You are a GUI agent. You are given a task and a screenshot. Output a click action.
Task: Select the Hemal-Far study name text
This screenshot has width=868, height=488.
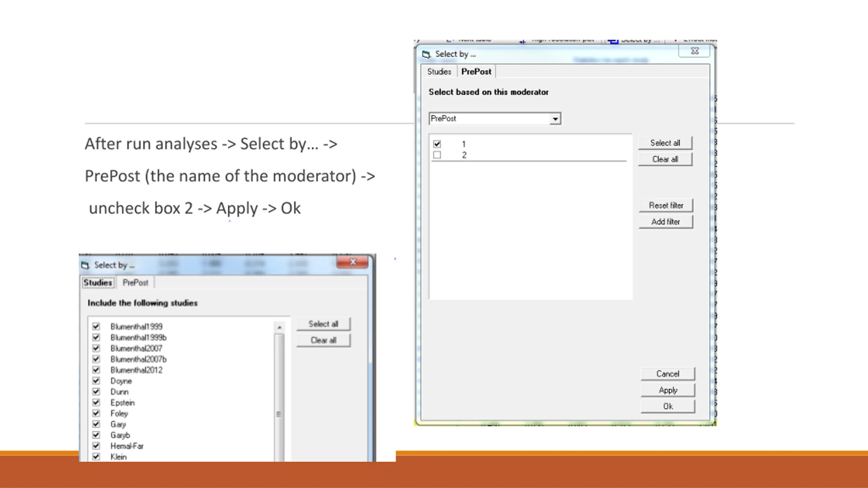click(x=127, y=446)
